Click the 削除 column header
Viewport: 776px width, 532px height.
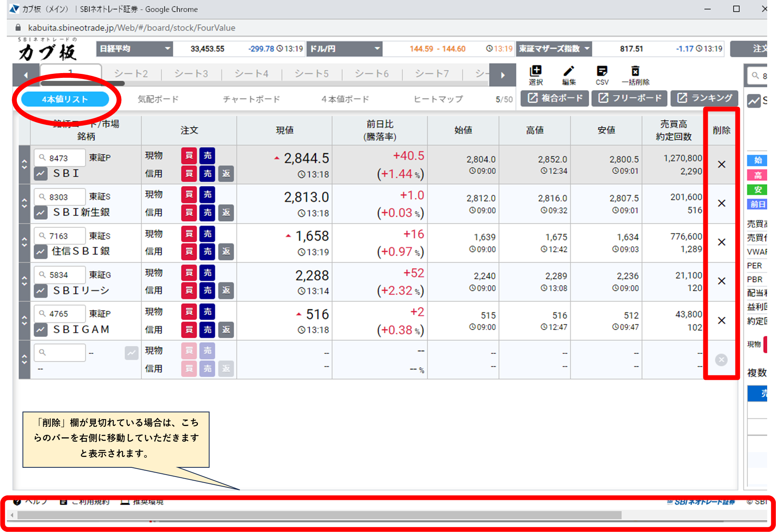coord(721,130)
